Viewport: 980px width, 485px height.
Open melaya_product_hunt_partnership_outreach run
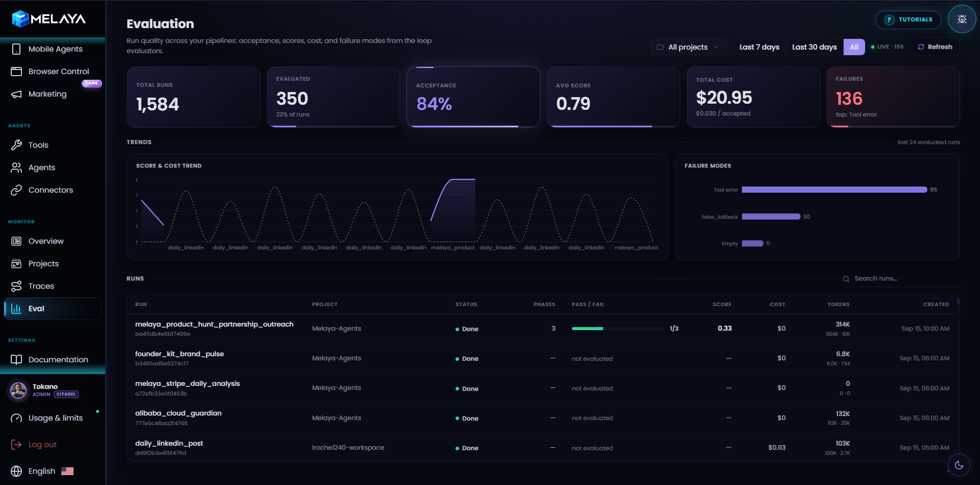(x=214, y=325)
